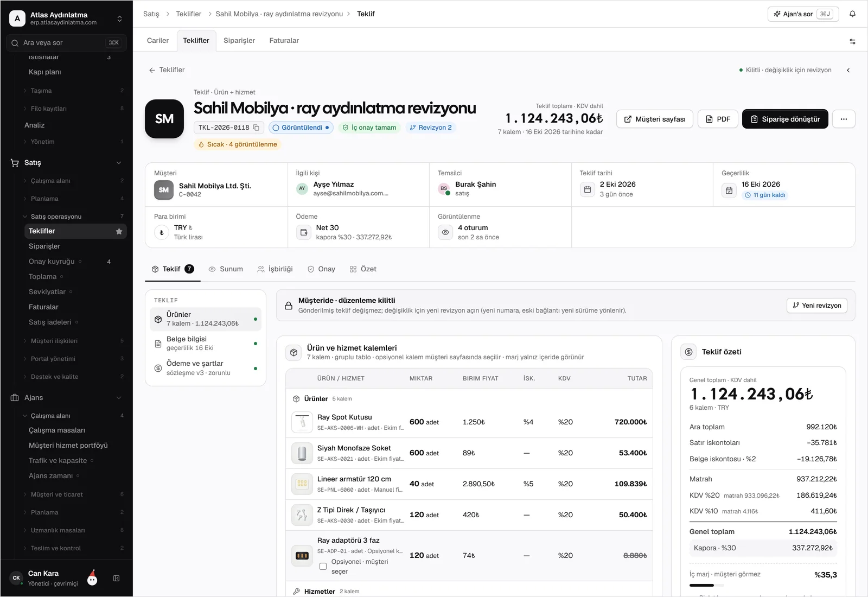Click the calendar icon in Geçerlilik

click(729, 190)
